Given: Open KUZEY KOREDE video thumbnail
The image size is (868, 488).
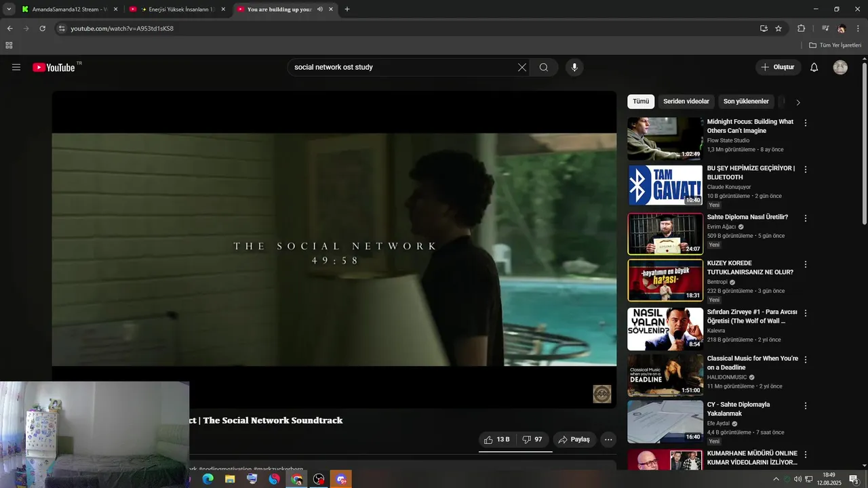Looking at the screenshot, I should 665,280.
